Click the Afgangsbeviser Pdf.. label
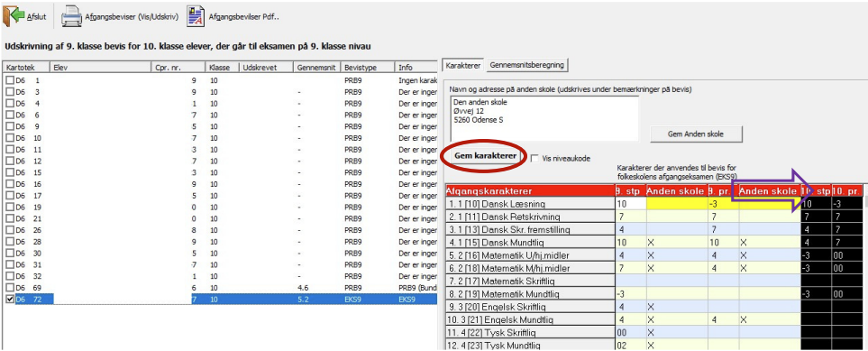Screen dimensions: 868x351 [x=243, y=16]
